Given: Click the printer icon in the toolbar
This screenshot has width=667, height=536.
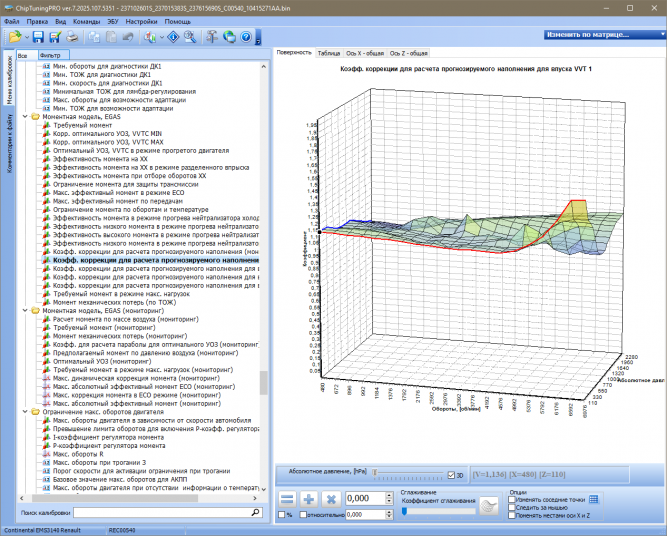Looking at the screenshot, I should point(72,37).
